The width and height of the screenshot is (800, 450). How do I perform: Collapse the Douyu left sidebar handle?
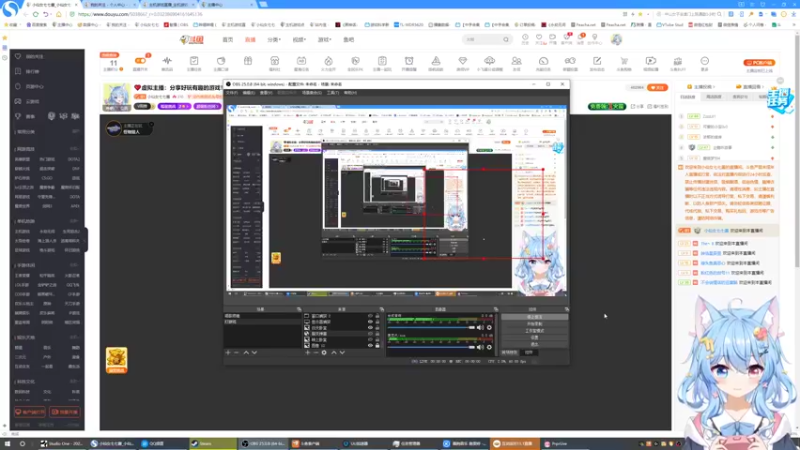click(x=86, y=240)
